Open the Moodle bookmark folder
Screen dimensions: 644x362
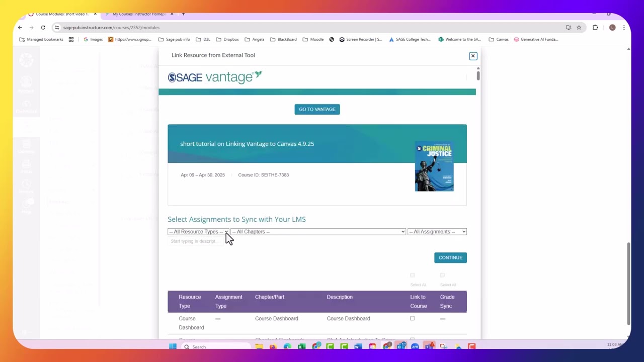[313, 39]
